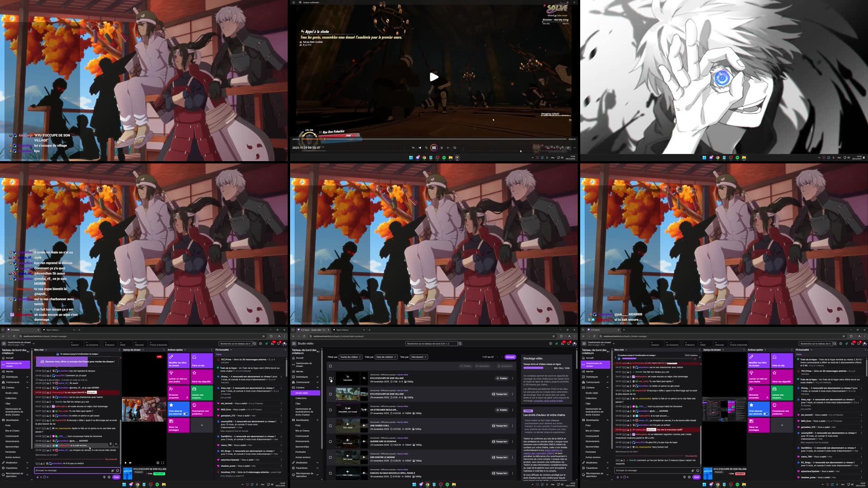Click the chat message input field
868x488 pixels.
[x=68, y=470]
